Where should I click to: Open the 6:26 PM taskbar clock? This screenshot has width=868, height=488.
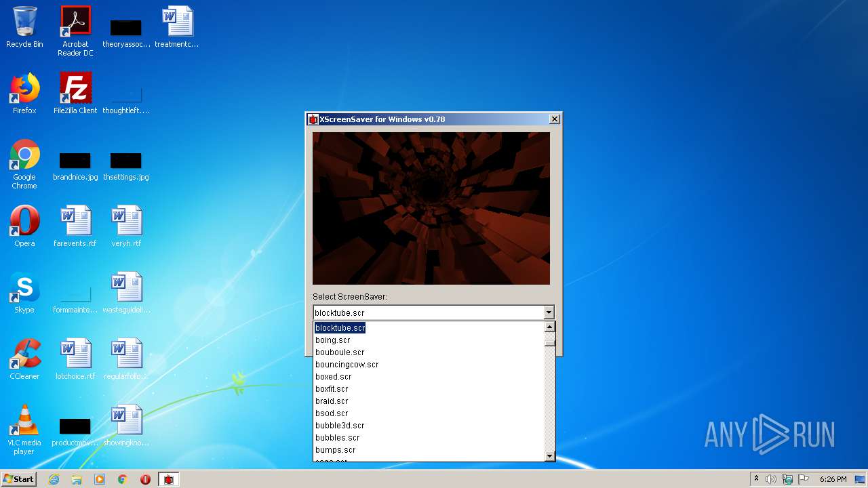pos(833,479)
